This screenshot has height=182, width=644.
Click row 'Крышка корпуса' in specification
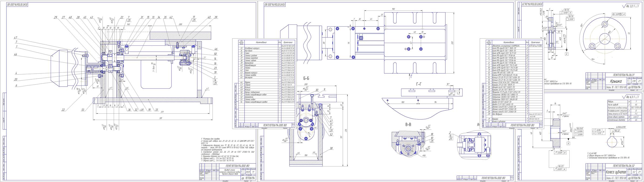coord(267,73)
